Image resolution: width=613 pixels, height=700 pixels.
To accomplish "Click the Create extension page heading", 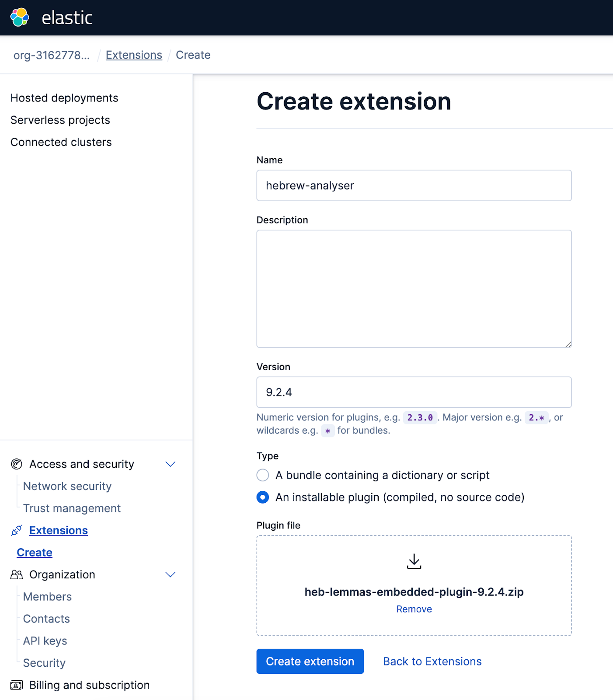I will pyautogui.click(x=354, y=101).
